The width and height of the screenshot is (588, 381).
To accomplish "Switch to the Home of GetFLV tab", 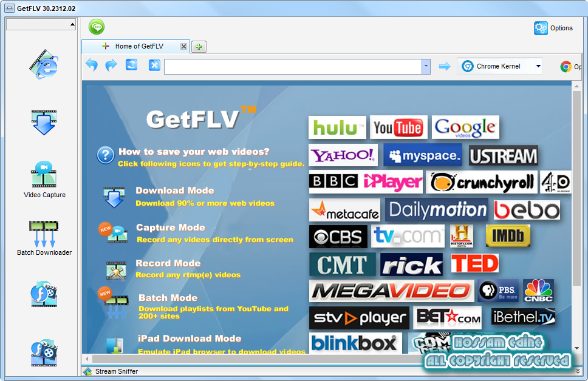I will pos(135,46).
